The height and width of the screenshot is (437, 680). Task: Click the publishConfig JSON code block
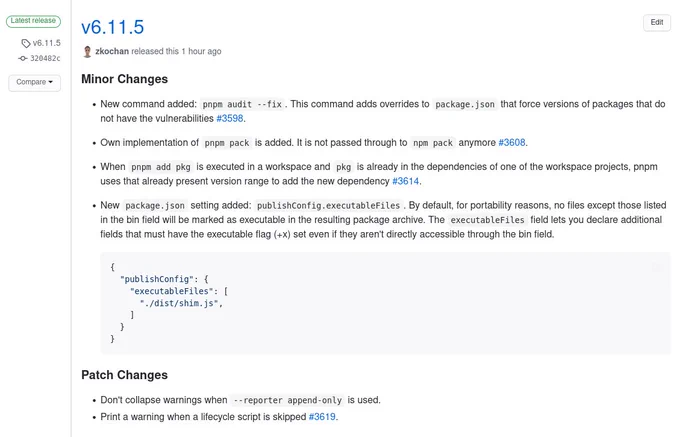385,303
